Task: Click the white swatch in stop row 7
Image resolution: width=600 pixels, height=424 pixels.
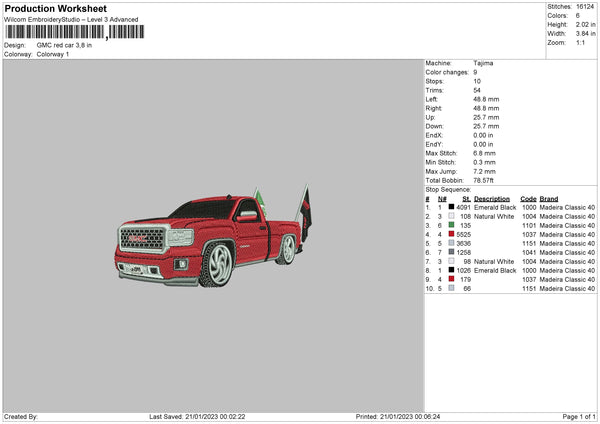Action: (452, 261)
